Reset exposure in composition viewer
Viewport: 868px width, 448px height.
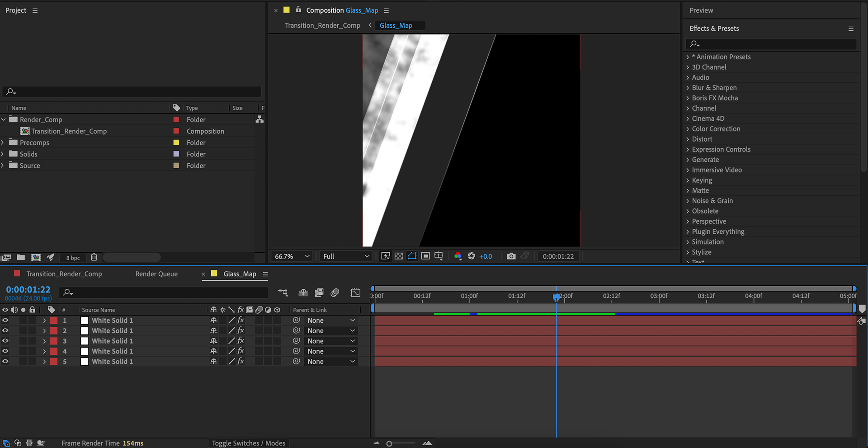[472, 256]
